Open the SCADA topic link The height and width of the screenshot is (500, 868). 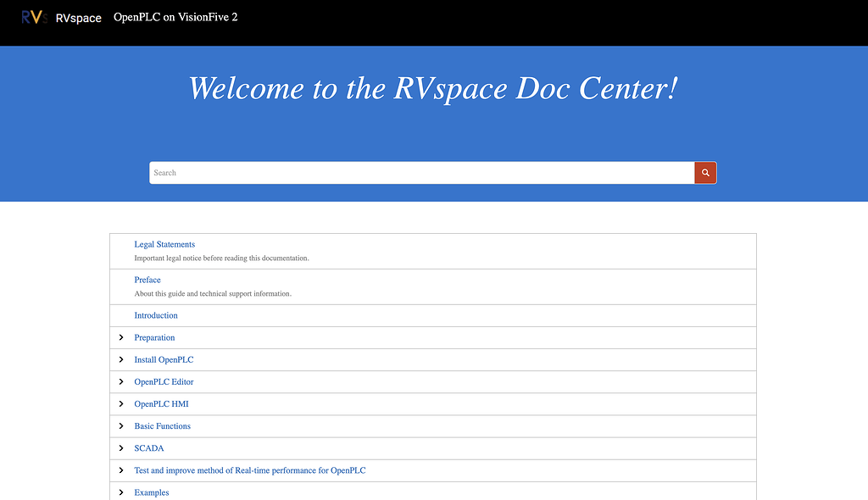pyautogui.click(x=149, y=448)
